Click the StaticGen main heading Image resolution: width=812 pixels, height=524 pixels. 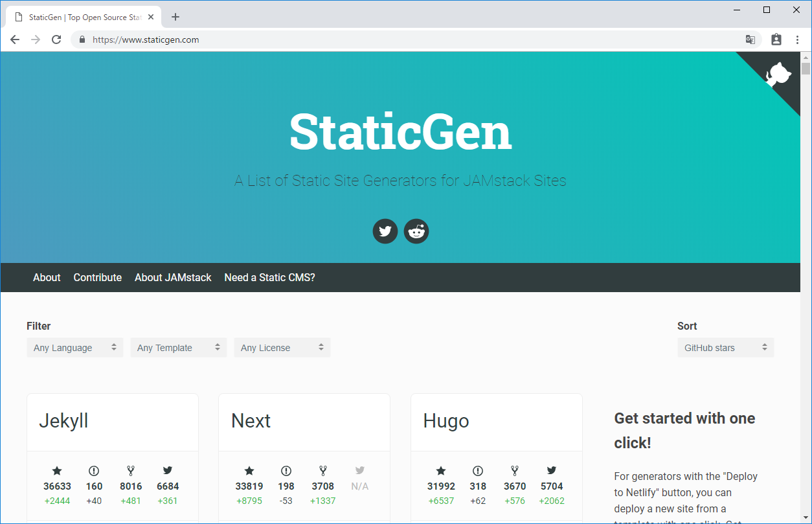click(401, 131)
